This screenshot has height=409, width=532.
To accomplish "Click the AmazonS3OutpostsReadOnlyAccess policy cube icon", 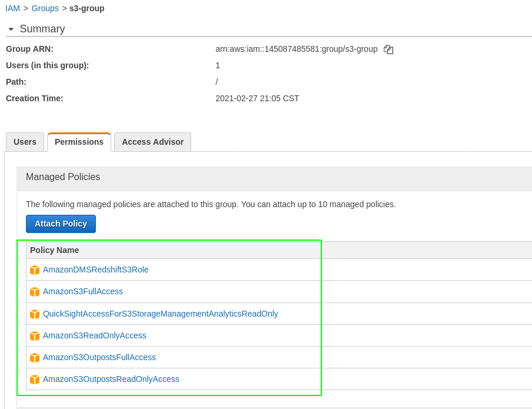I will point(35,379).
